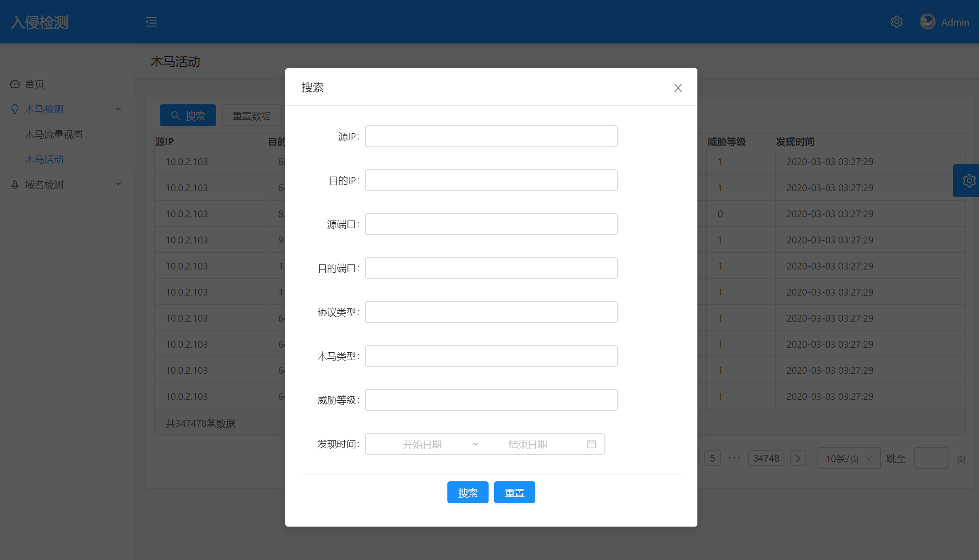Open the floating settings gear on right edge

(x=968, y=181)
